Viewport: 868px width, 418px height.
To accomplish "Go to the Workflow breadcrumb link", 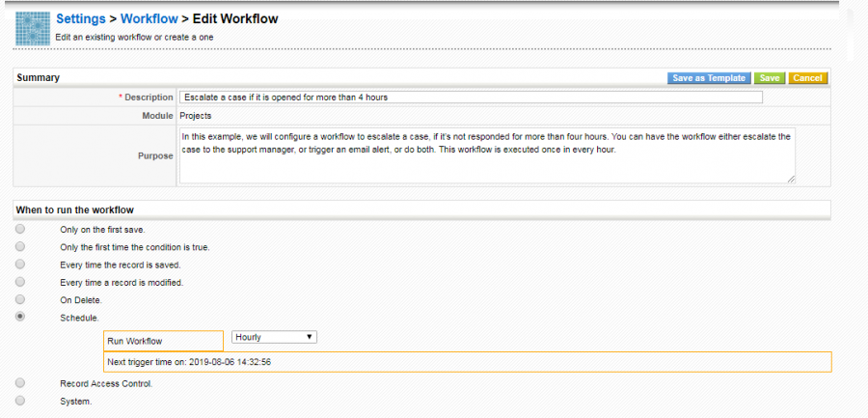I will point(149,18).
